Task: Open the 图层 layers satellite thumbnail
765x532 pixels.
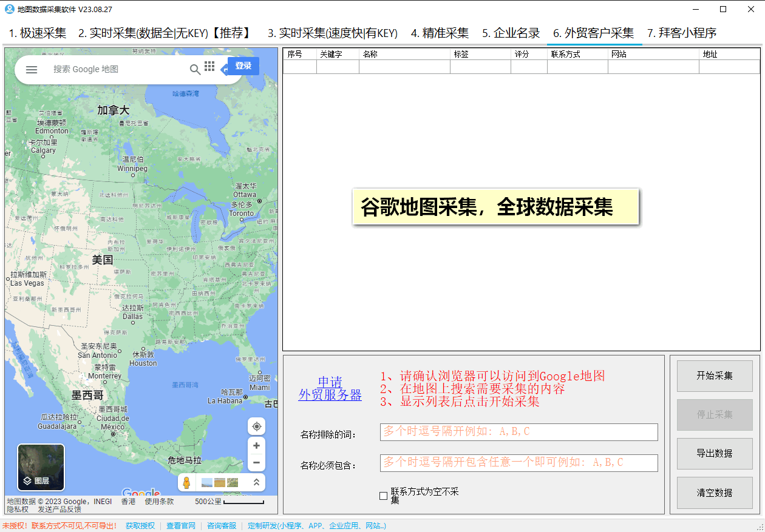Action: (41, 467)
